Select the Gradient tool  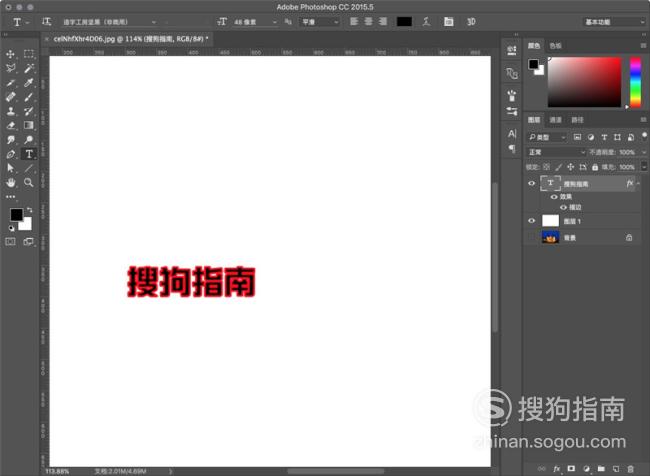29,125
